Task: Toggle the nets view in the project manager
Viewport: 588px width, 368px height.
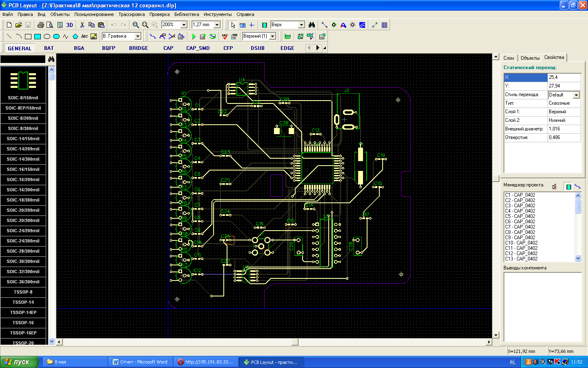Action: [577, 186]
